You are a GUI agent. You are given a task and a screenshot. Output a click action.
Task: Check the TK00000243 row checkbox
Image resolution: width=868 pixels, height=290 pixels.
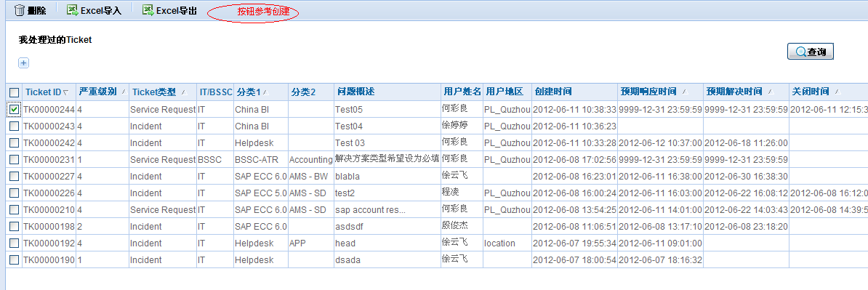click(x=15, y=126)
